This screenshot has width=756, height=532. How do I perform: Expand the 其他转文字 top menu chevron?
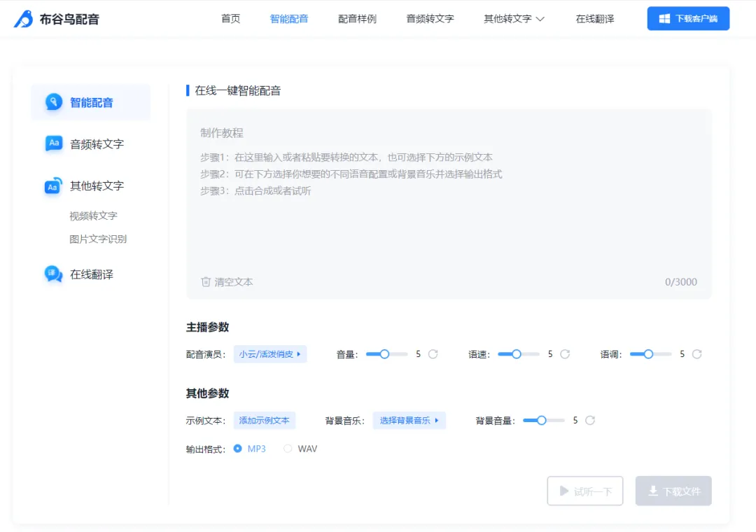[540, 19]
